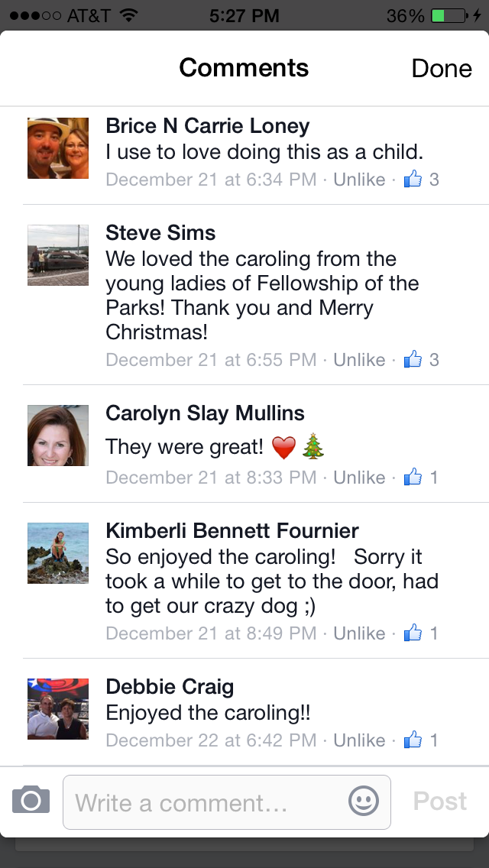Screen dimensions: 489x868
Task: Unlike Brice N Carrie Loney's comment
Action: 359,180
